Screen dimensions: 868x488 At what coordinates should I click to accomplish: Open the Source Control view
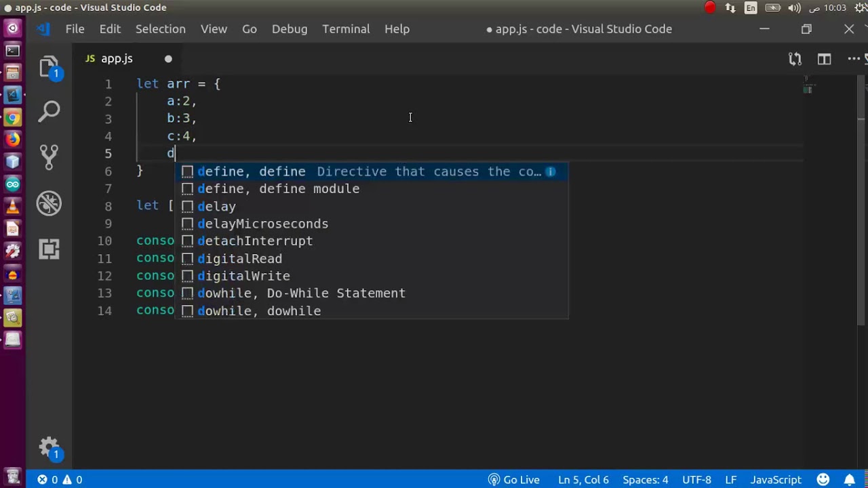click(x=49, y=157)
